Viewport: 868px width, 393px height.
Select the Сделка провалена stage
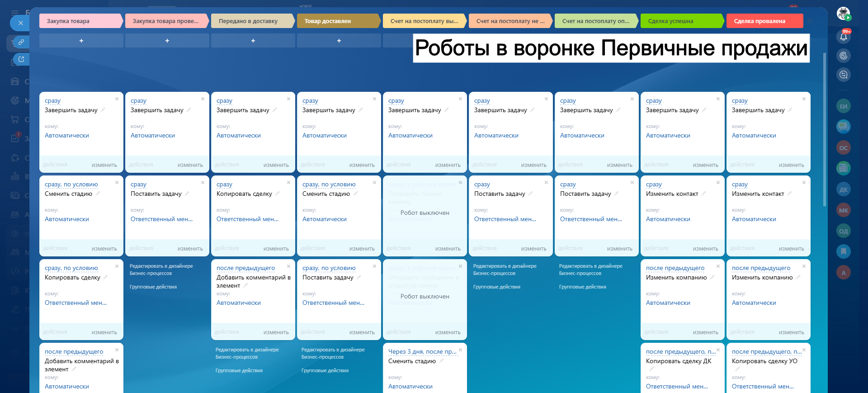764,21
